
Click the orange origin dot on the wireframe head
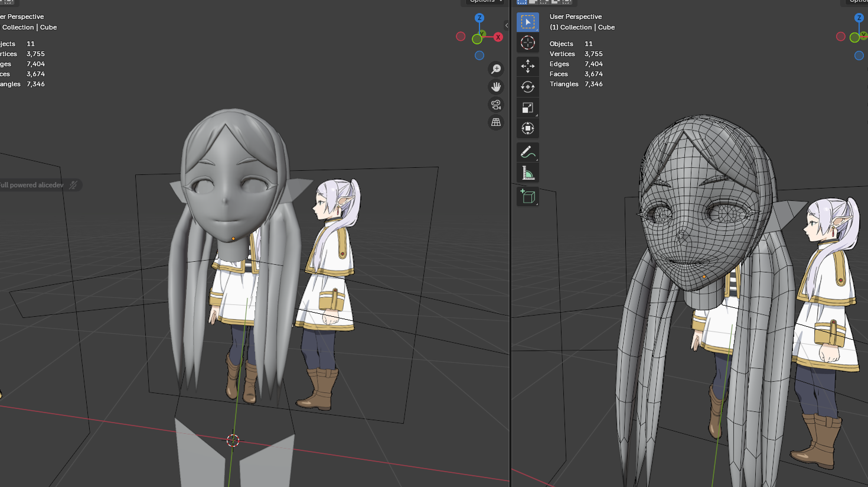point(704,277)
